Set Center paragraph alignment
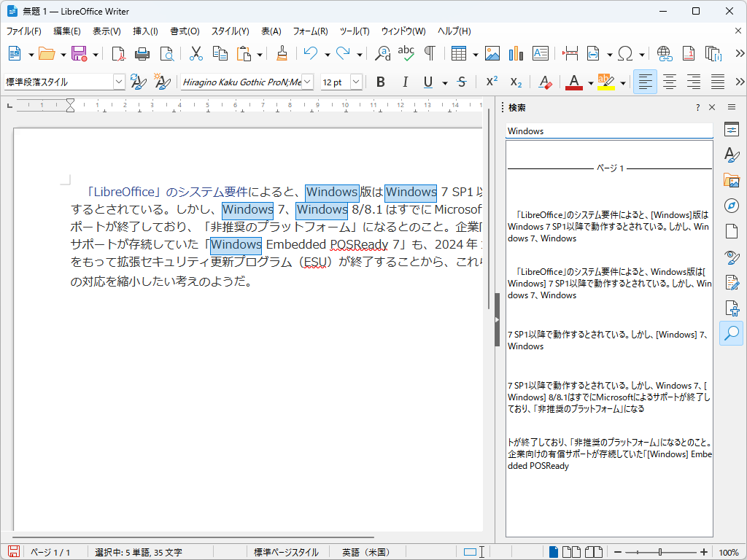747x560 pixels. click(670, 82)
